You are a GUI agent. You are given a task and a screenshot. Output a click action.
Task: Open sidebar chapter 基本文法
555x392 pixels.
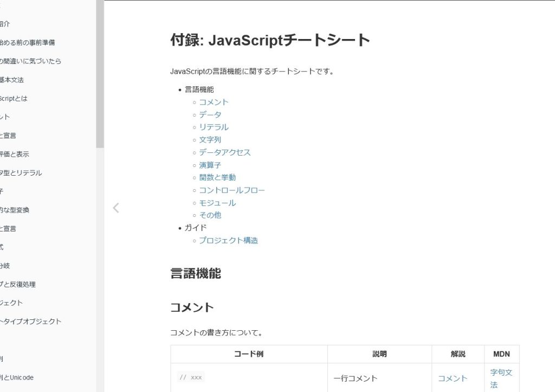pyautogui.click(x=12, y=80)
